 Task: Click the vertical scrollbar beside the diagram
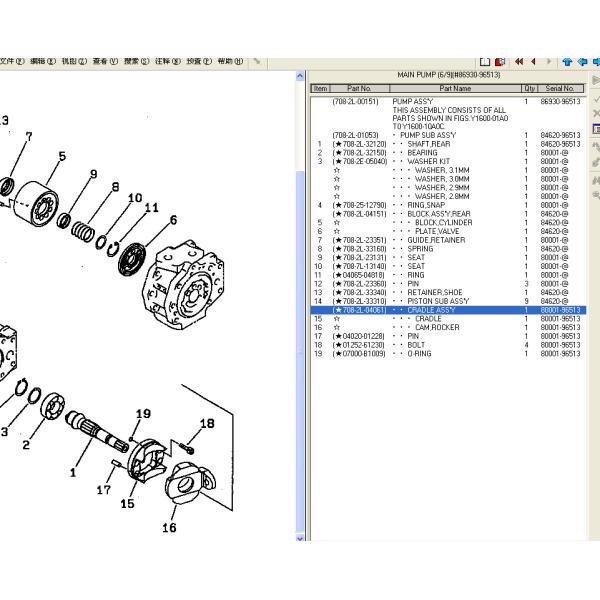click(300, 300)
